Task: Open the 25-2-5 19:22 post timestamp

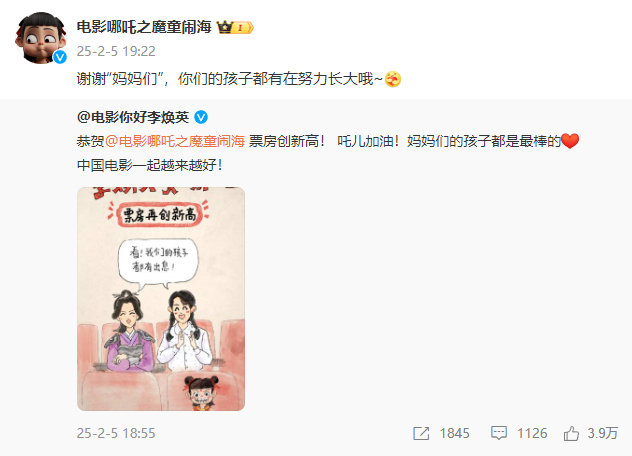Action: click(116, 51)
